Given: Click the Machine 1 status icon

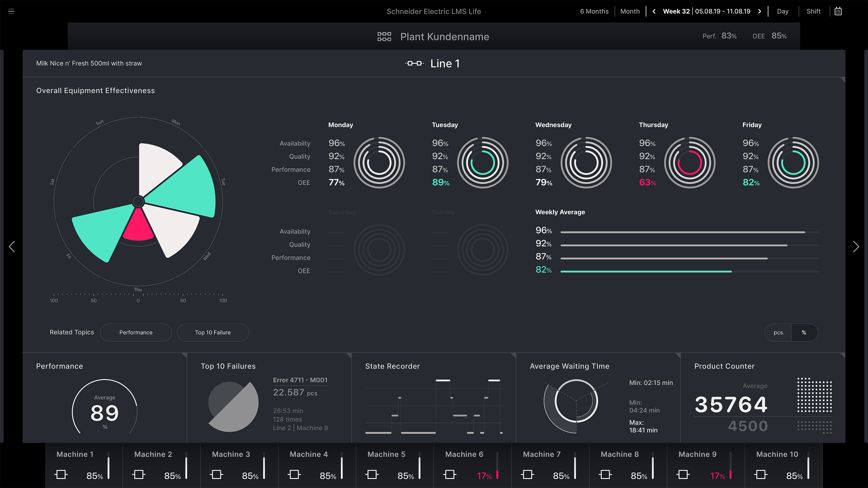Looking at the screenshot, I should pyautogui.click(x=61, y=475).
